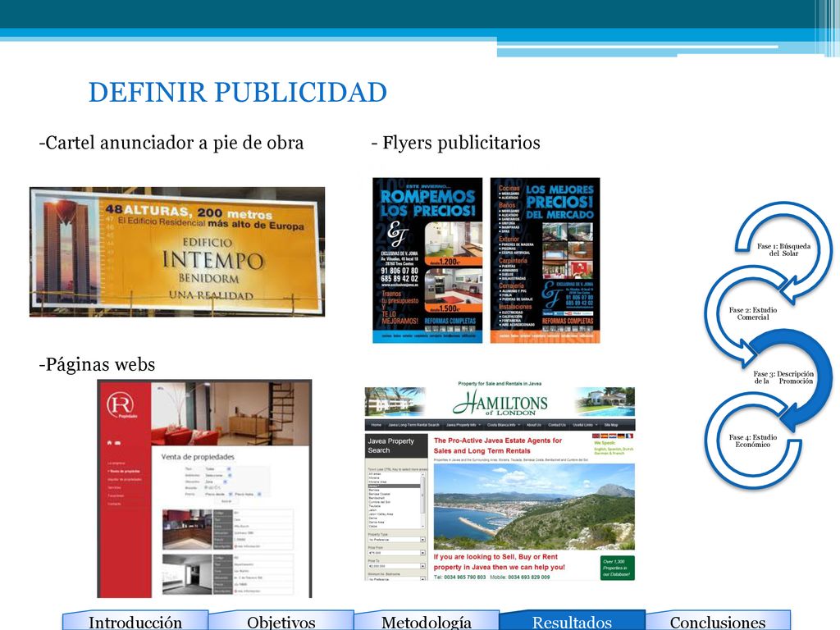Go to the Metodología tab
Screen dimensions: 840x630
427,621
